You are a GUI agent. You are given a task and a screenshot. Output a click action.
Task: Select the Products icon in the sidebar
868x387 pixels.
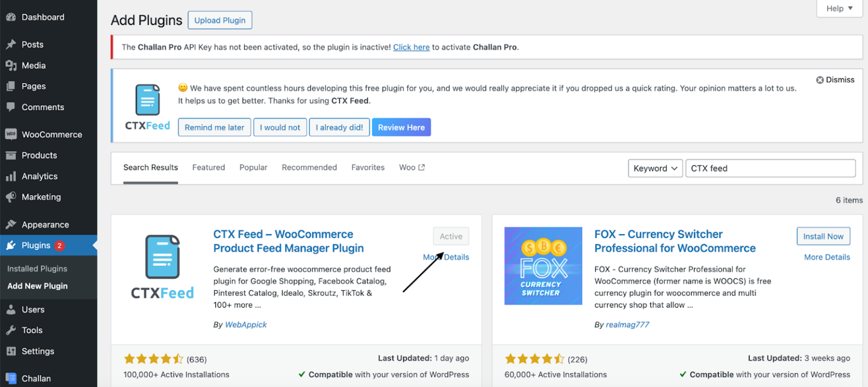coord(11,155)
